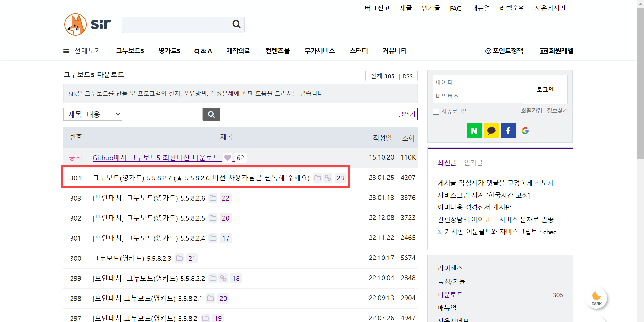Open the 커뮤니티 main menu
Viewport: 644px width, 322px height.
394,51
